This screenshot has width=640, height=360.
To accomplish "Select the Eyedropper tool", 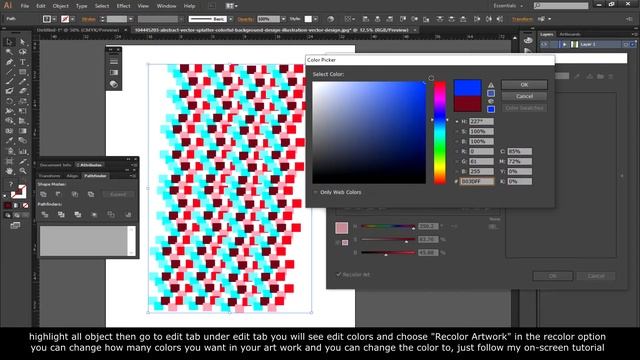I will click(x=9, y=141).
